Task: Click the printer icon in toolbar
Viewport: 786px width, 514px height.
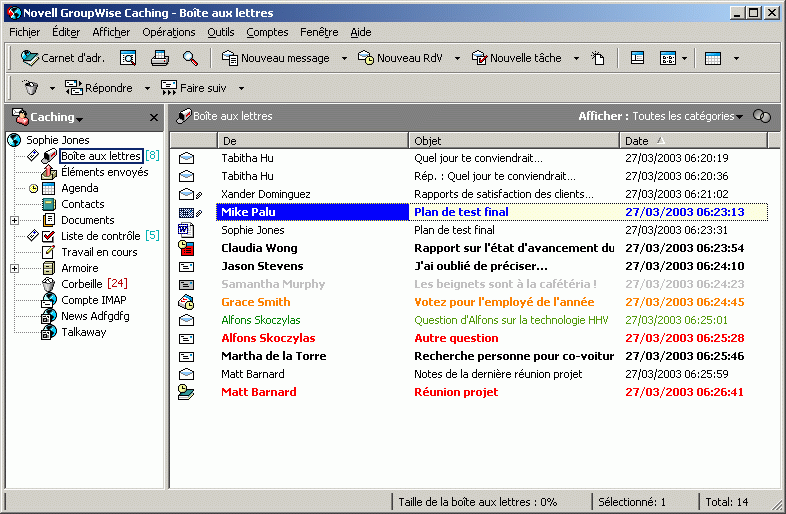Action: pyautogui.click(x=160, y=58)
